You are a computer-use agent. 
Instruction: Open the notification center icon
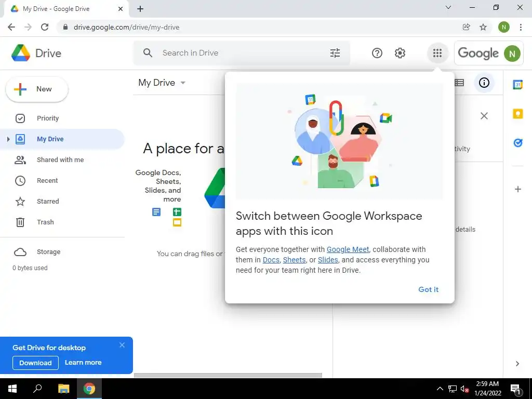pos(515,389)
